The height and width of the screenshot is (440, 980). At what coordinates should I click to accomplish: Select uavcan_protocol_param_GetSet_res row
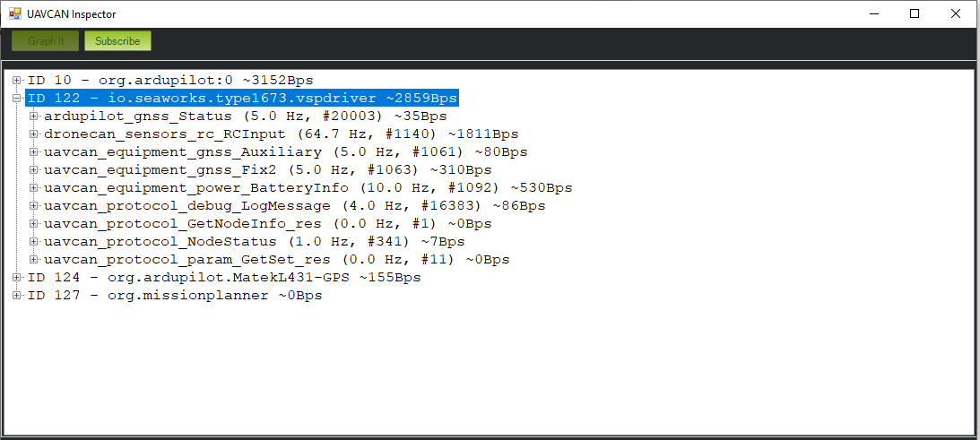tap(276, 259)
